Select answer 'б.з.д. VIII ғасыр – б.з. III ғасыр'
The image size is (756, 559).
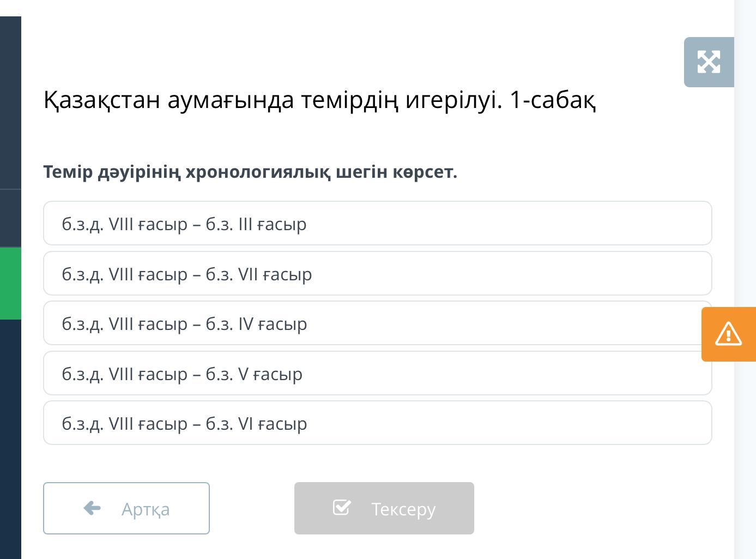coord(377,224)
